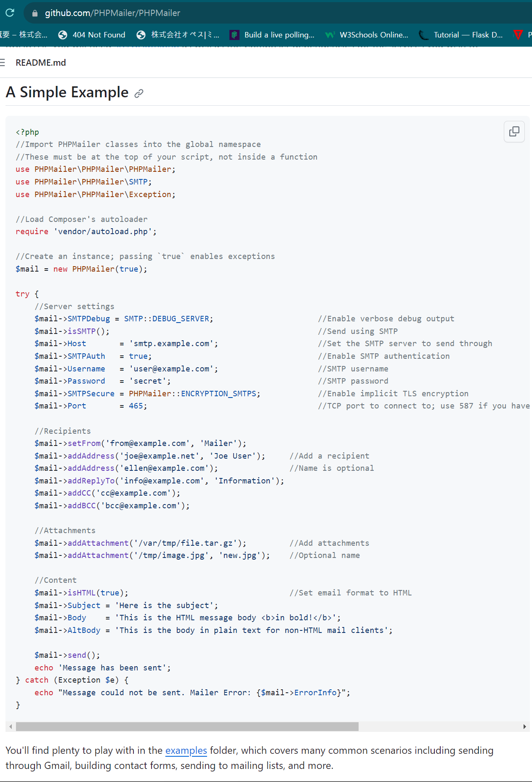Open the README outline menu icon
Viewport: 532px width, 782px height.
pyautogui.click(x=3, y=63)
